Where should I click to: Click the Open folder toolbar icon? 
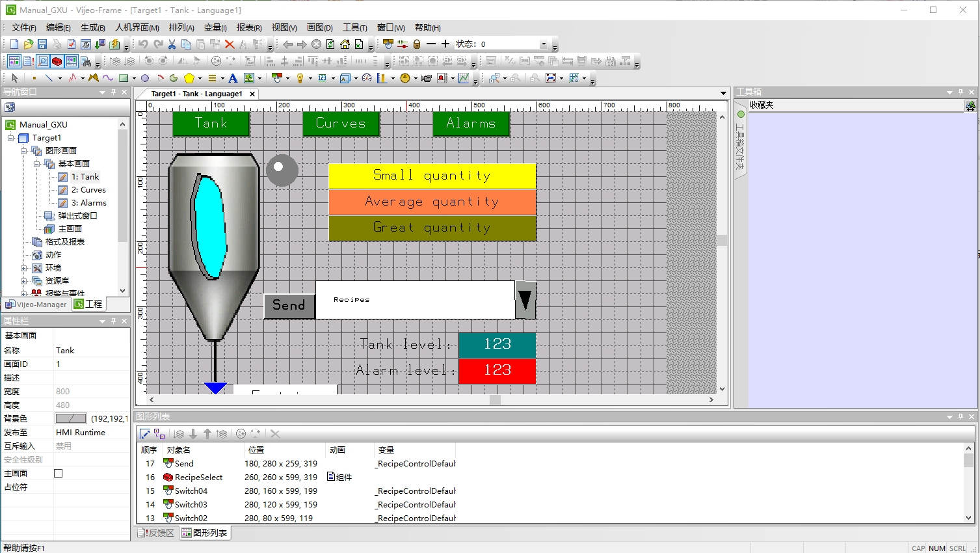(29, 44)
